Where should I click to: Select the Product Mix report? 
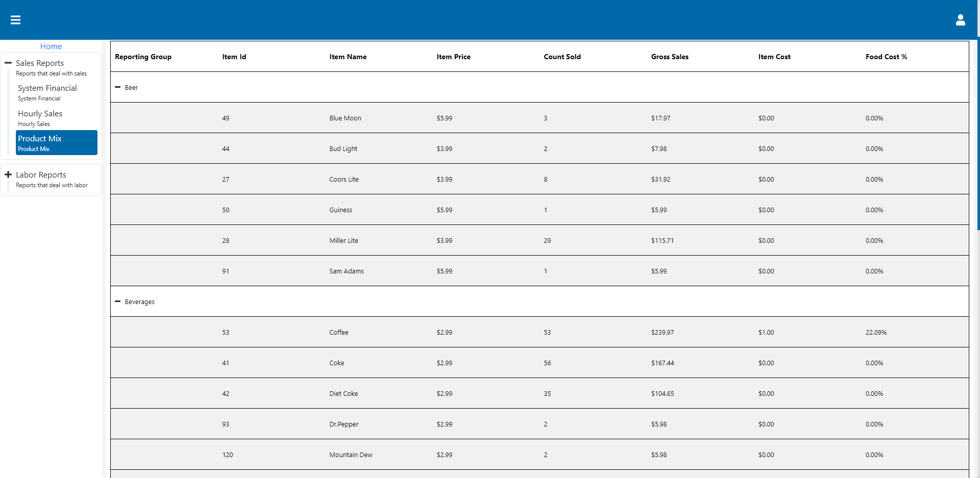pos(56,143)
